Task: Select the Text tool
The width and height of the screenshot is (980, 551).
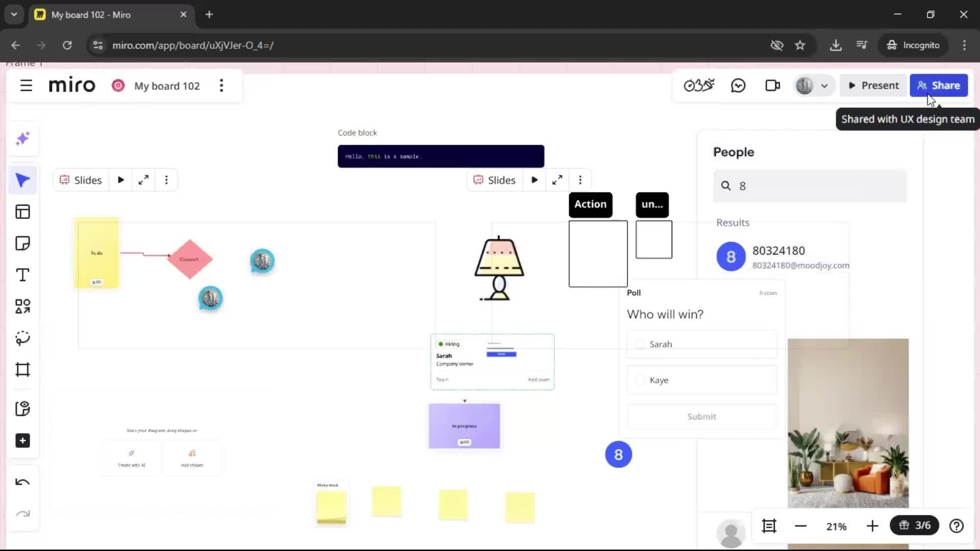Action: [x=22, y=275]
